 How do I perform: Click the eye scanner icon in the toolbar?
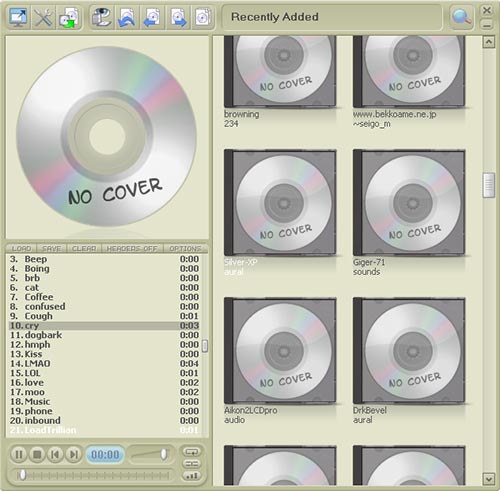[x=102, y=17]
